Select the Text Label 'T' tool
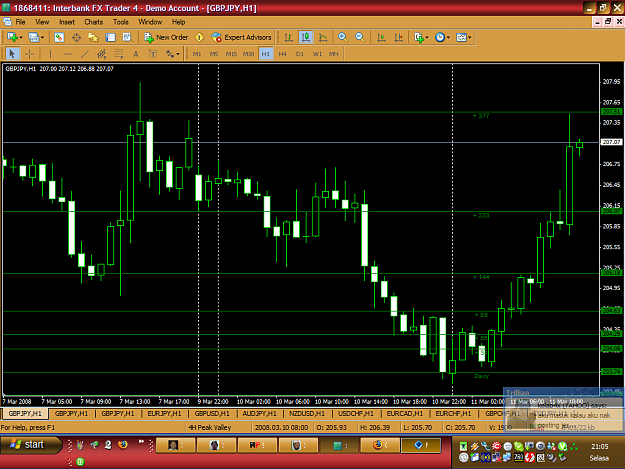 [x=153, y=53]
